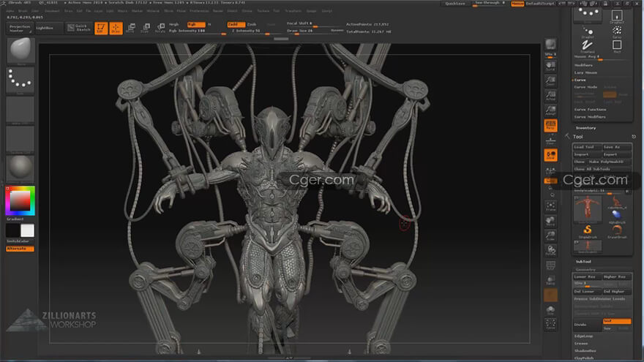Viewport: 644px width, 362px height.
Task: Click the Zoom canvas icon
Action: [x=550, y=81]
